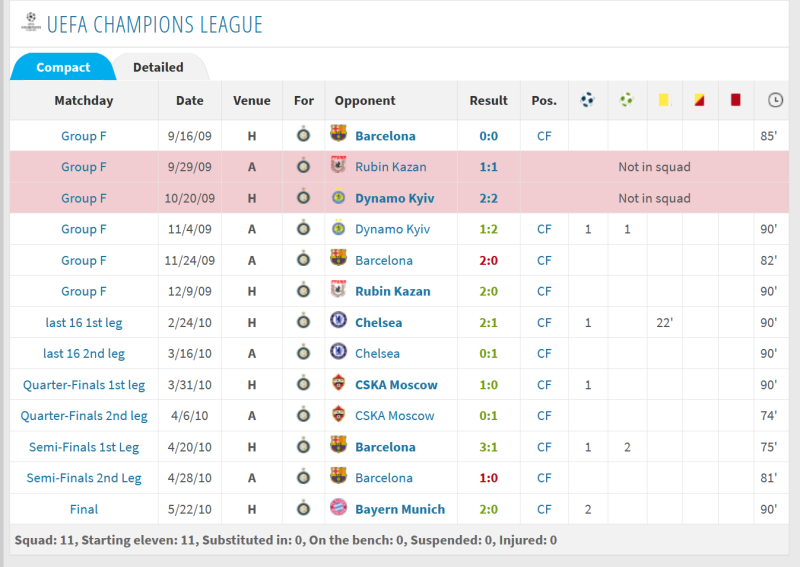800x567 pixels.
Task: Open the CSKA Moscow link dated 3/31/10
Action: 396,385
